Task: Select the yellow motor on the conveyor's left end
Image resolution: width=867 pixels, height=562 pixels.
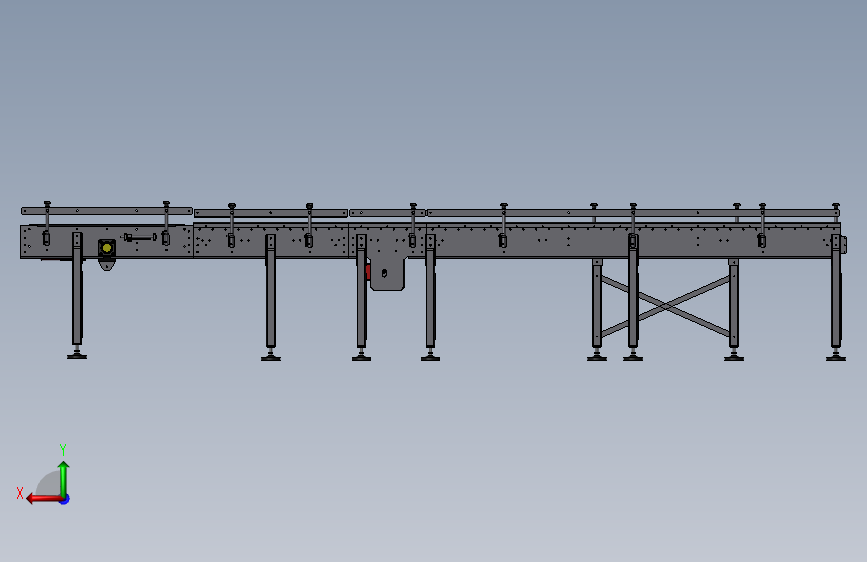Action: click(107, 248)
